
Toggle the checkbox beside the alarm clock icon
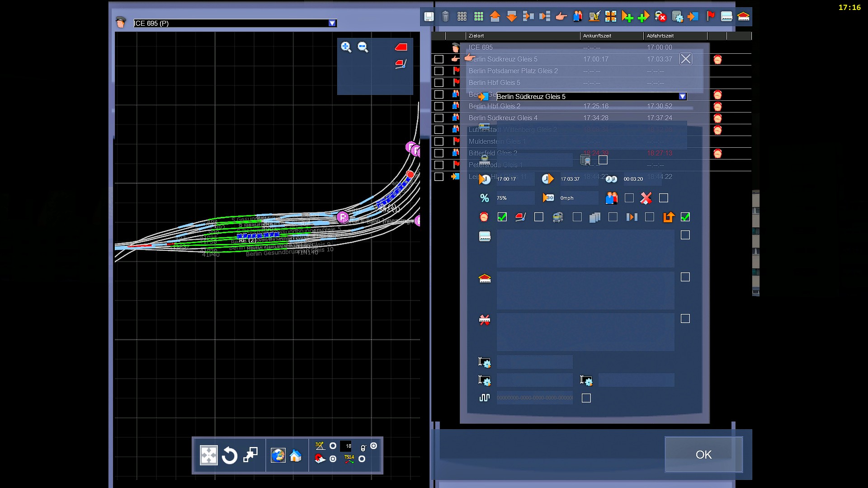pyautogui.click(x=502, y=217)
